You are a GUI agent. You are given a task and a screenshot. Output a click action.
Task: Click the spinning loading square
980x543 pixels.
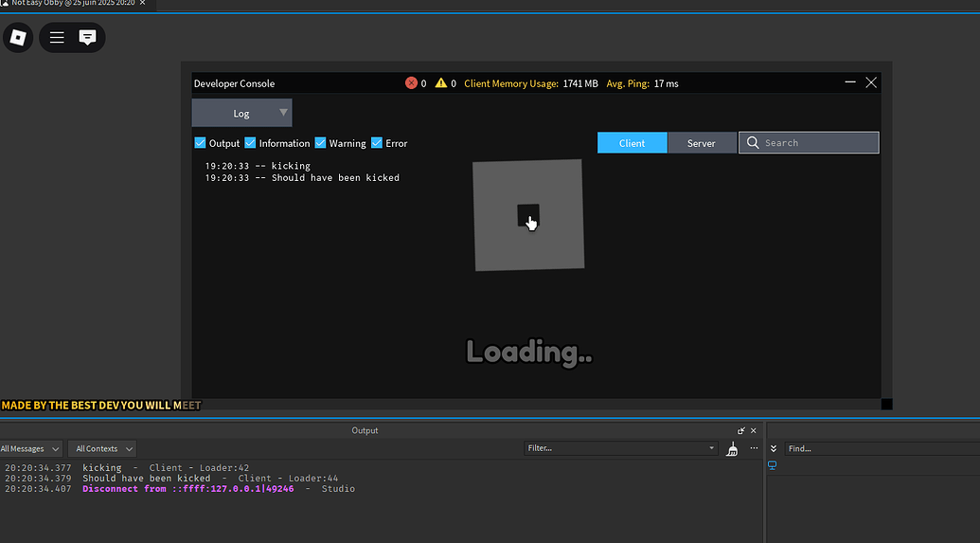(528, 215)
